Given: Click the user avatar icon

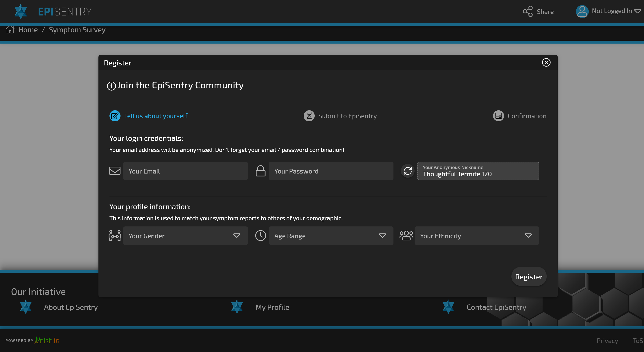Looking at the screenshot, I should (582, 12).
